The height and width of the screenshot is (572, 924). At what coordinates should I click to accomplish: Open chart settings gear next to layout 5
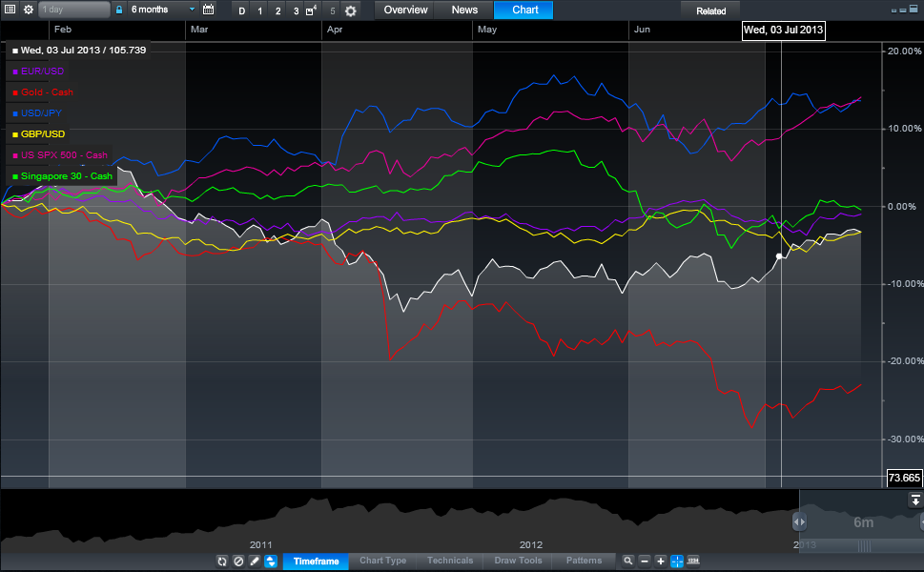pos(351,10)
